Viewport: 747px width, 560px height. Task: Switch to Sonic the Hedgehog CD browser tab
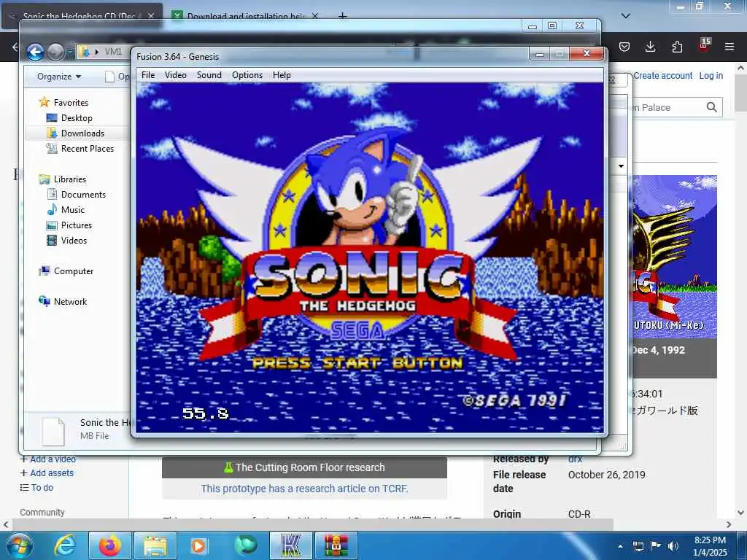tap(81, 16)
